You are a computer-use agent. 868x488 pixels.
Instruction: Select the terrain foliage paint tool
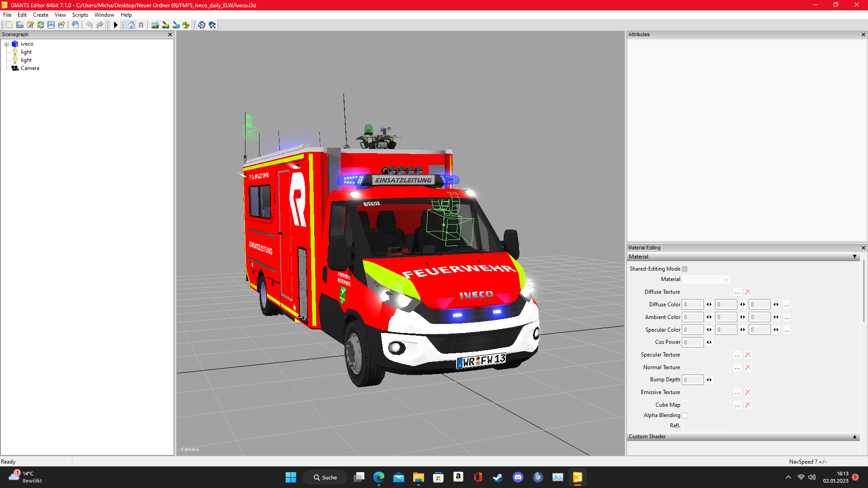click(x=186, y=25)
